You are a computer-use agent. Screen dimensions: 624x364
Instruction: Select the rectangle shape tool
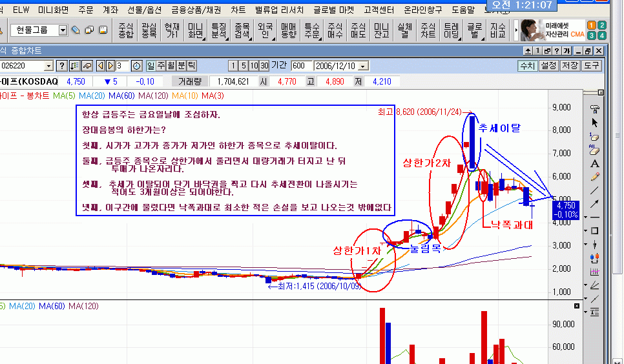(594, 231)
